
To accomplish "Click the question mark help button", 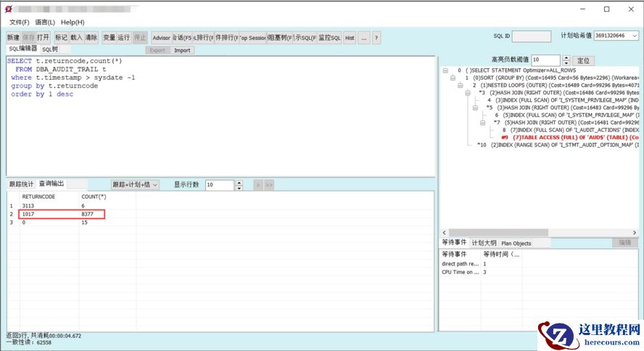I will [376, 38].
